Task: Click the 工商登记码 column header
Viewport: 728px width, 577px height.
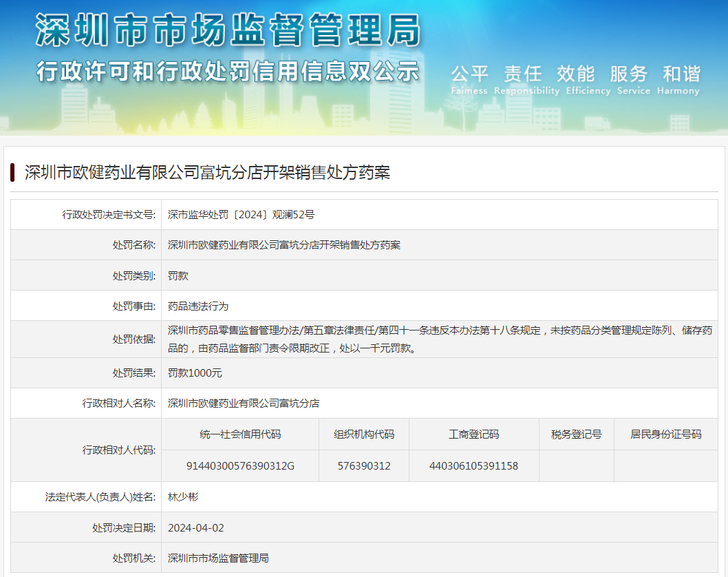Action: pos(473,434)
